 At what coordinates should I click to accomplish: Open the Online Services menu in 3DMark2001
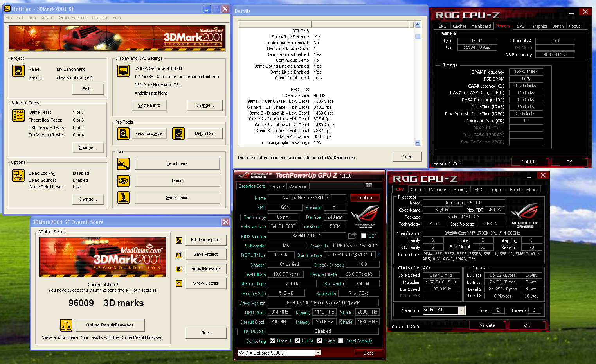73,18
